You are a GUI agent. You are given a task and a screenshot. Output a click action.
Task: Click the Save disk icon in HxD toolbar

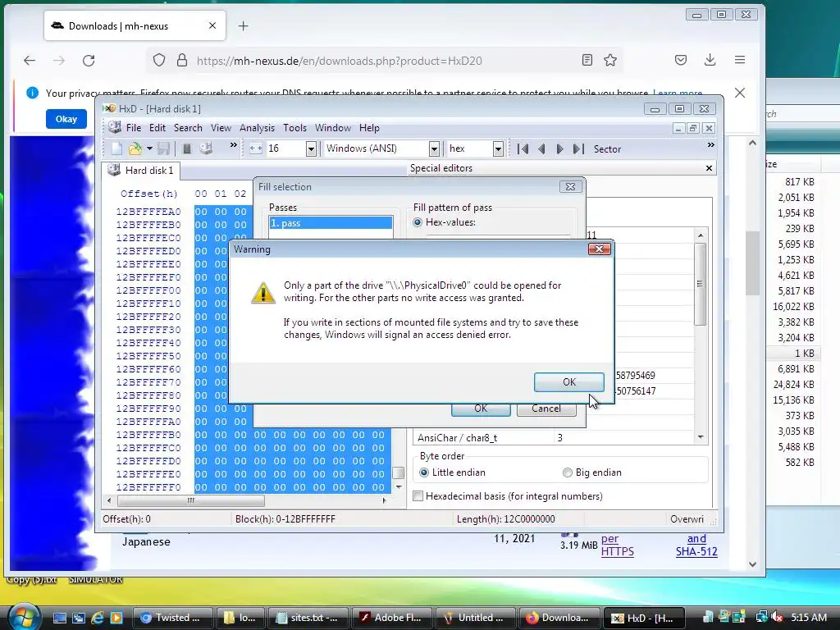163,148
